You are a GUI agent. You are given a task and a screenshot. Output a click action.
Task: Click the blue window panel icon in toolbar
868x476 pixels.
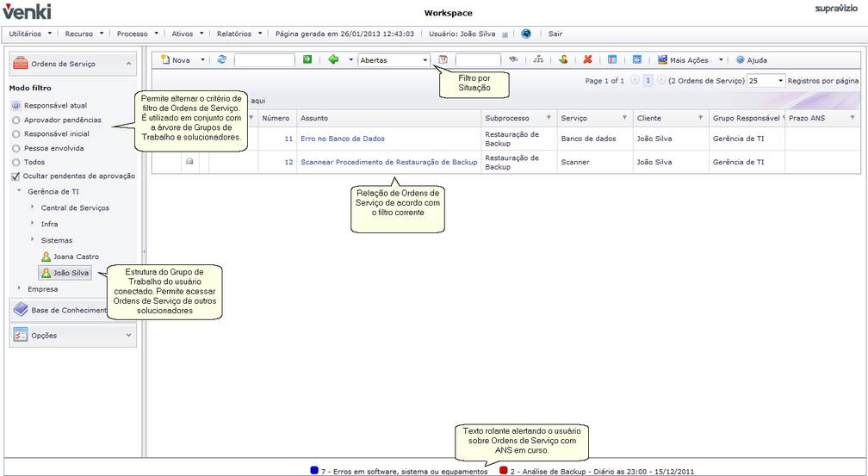pos(637,59)
